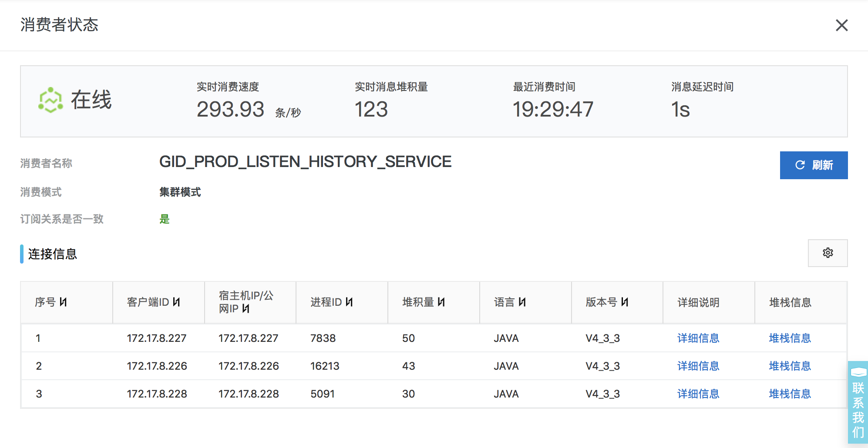Screen dimensions: 868x448
Task: Click the sort icon for 宿主机IP/公网IP
Action: pos(246,308)
